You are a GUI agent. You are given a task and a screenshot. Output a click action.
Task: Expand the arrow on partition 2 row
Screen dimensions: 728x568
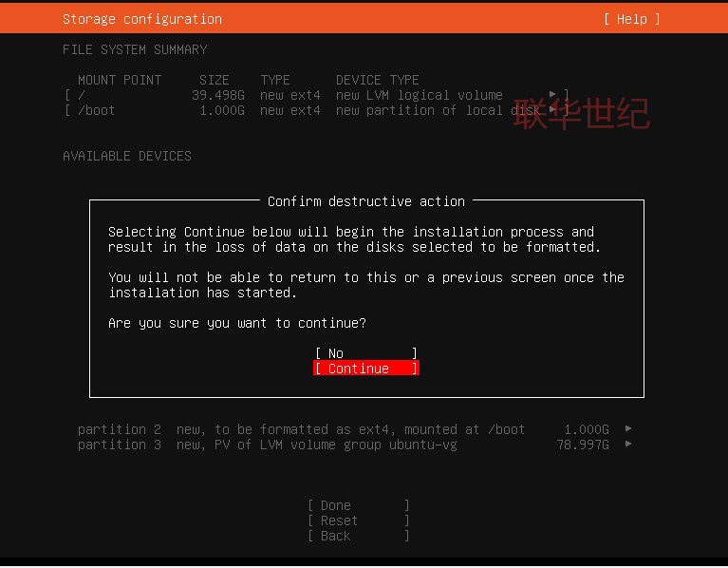(628, 428)
